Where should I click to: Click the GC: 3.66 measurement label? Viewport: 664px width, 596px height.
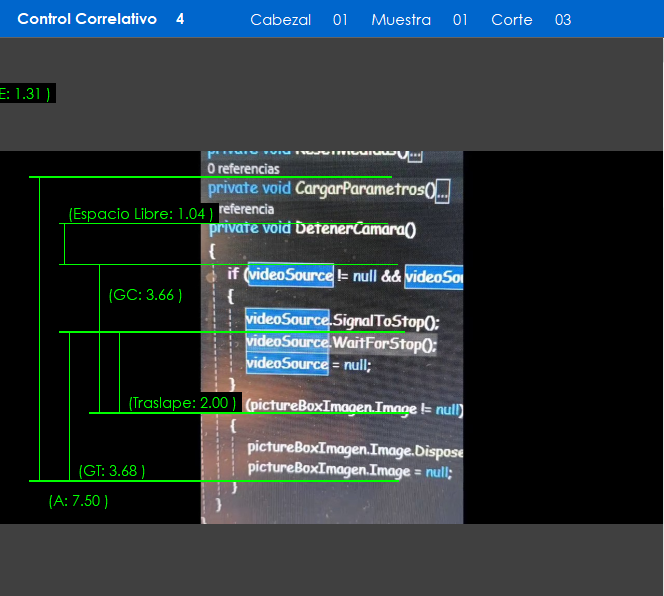click(145, 295)
